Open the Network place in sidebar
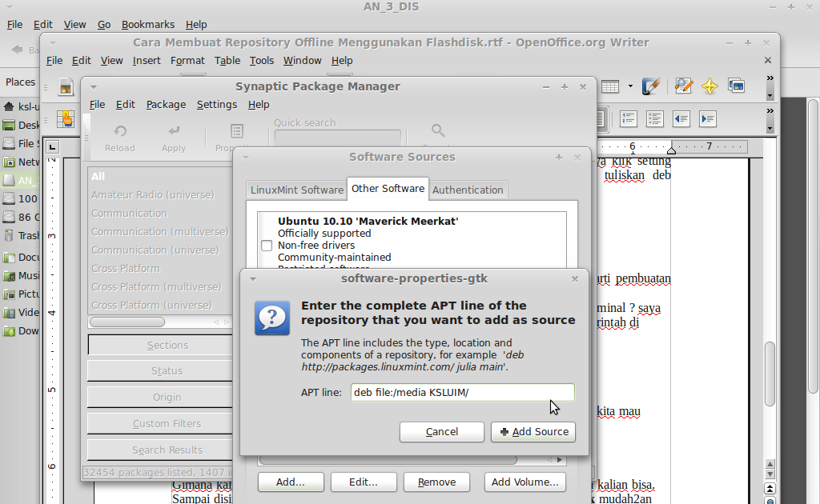Image resolution: width=820 pixels, height=504 pixels. (x=22, y=162)
